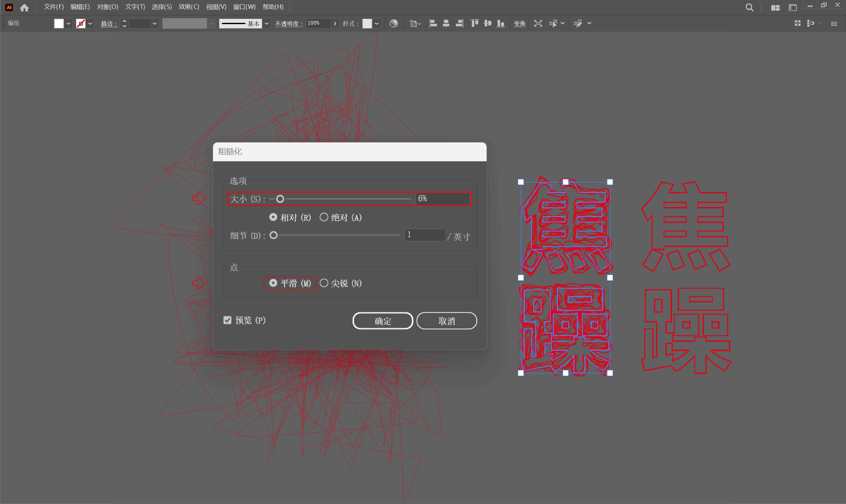Click the Detail (细节) slider handle
846x504 pixels.
pos(273,235)
